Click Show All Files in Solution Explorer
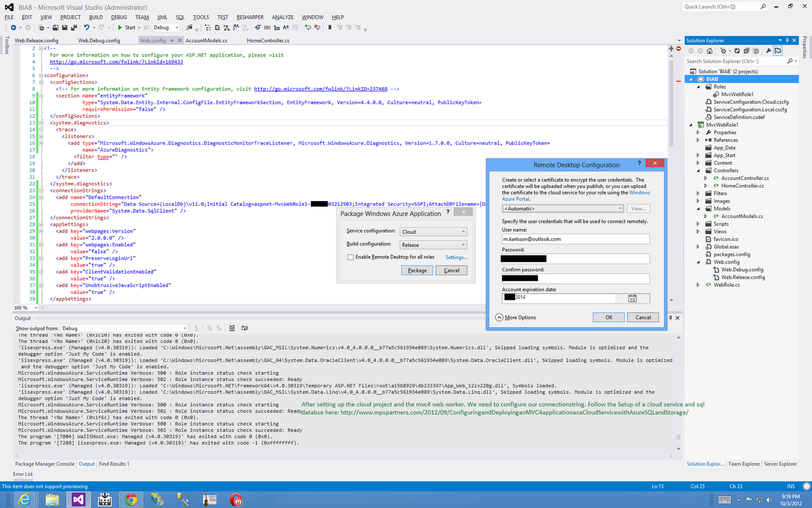Image resolution: width=812 pixels, height=508 pixels. coord(756,51)
